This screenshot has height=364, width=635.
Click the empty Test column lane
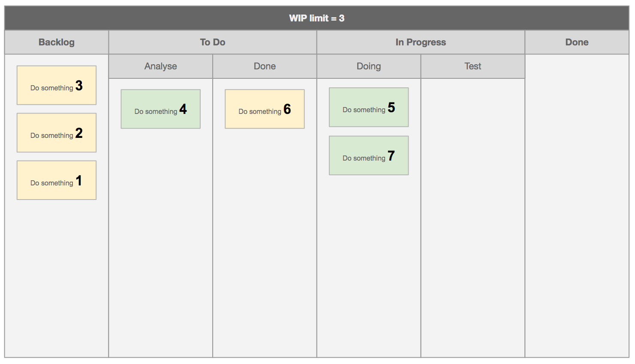pos(473,214)
